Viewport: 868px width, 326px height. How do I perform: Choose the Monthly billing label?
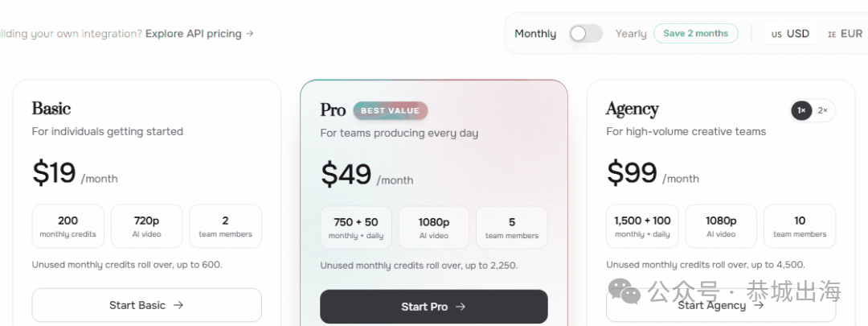[x=535, y=34]
